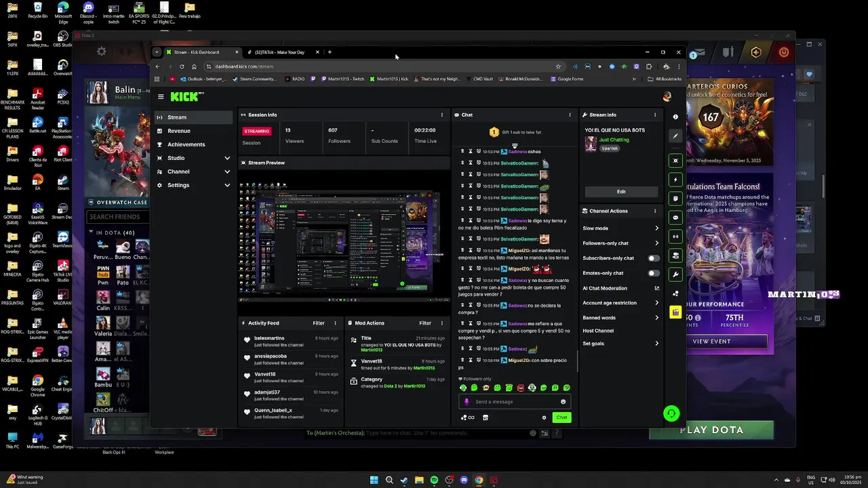This screenshot has width=868, height=488.
Task: Open Followers-only chat options arrow
Action: point(656,243)
